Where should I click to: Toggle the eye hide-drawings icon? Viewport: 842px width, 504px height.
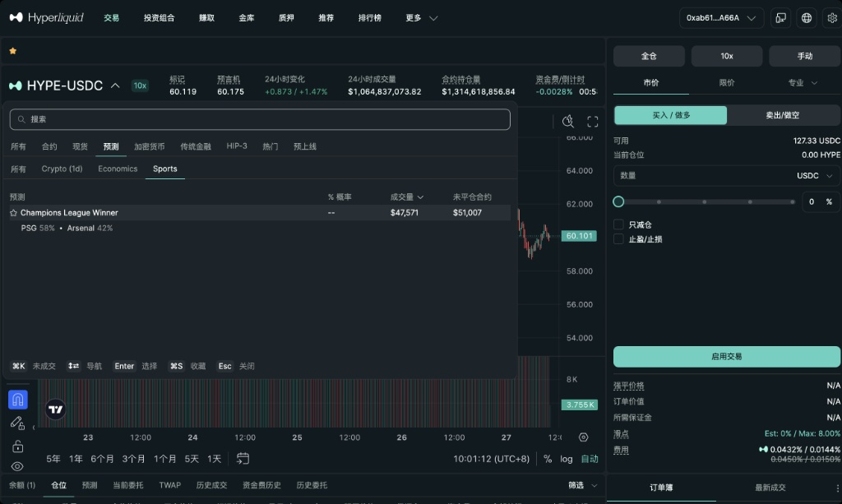(x=17, y=466)
